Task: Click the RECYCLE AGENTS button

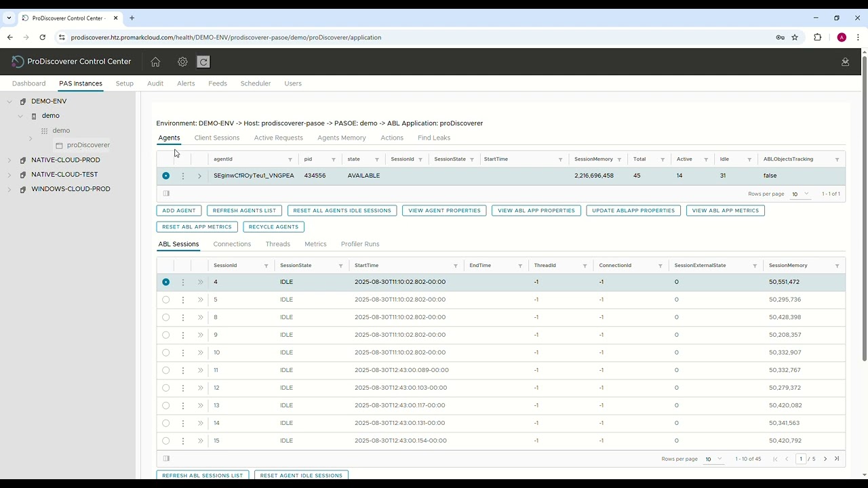Action: coord(273,227)
